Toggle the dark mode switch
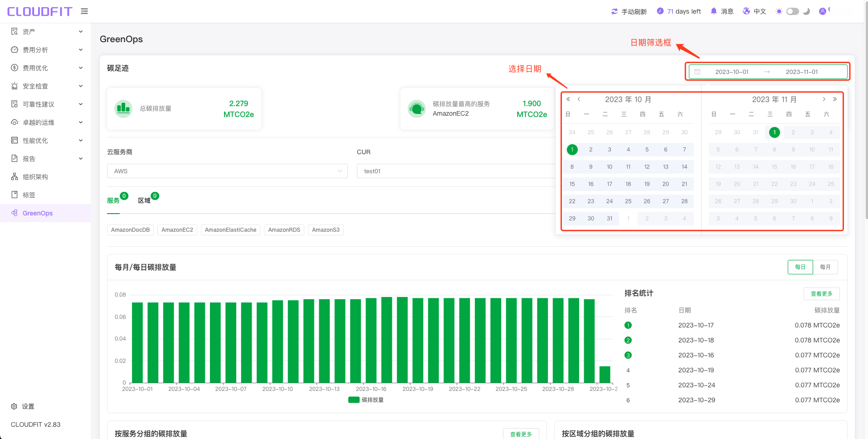The width and height of the screenshot is (868, 439). (792, 11)
